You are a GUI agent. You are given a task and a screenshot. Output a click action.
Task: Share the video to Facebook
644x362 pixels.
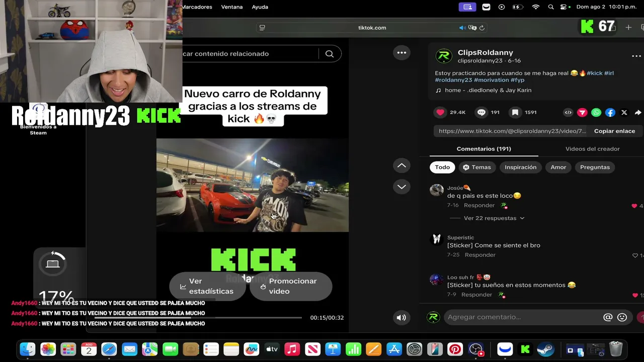[610, 113]
